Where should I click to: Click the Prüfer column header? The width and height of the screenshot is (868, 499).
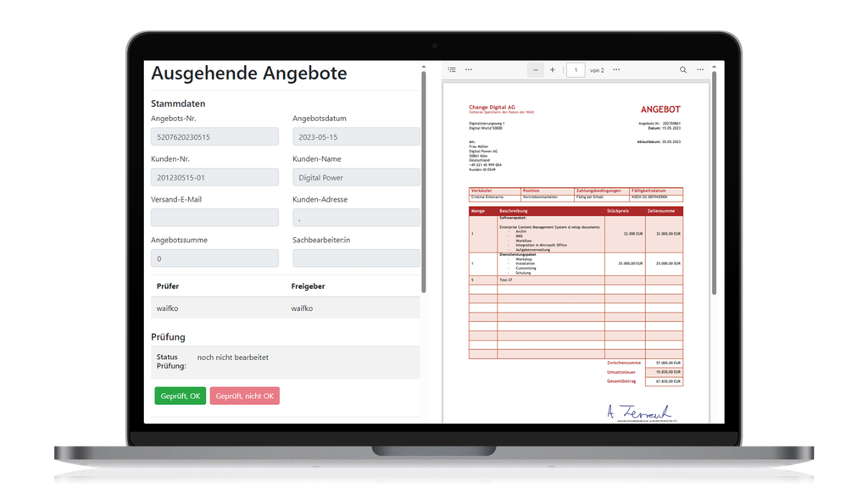(168, 286)
